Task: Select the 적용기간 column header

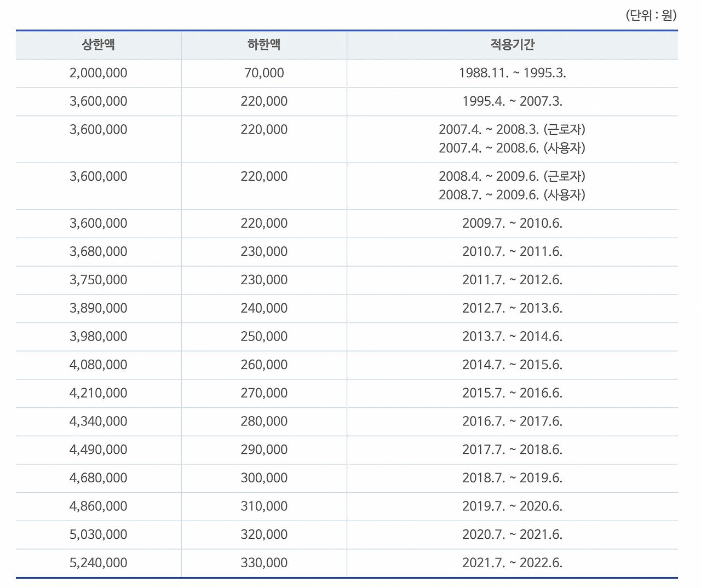Action: pyautogui.click(x=512, y=45)
